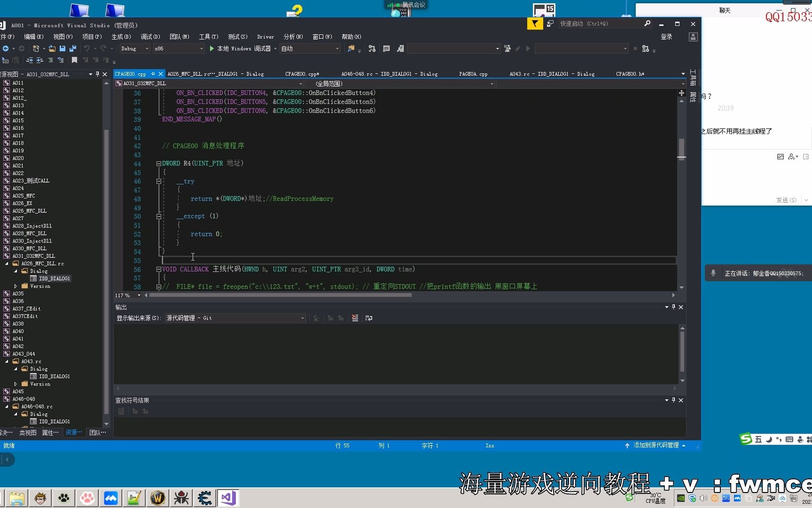The image size is (812, 508).
Task: Click 添加到源代码管理 in status bar
Action: click(656, 445)
